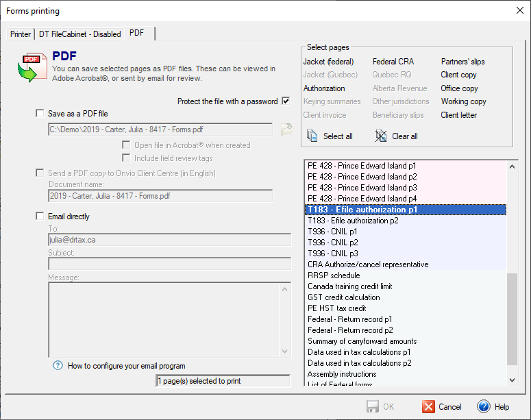This screenshot has width=531, height=420.
Task: Click the Select all pages icon
Action: point(312,136)
